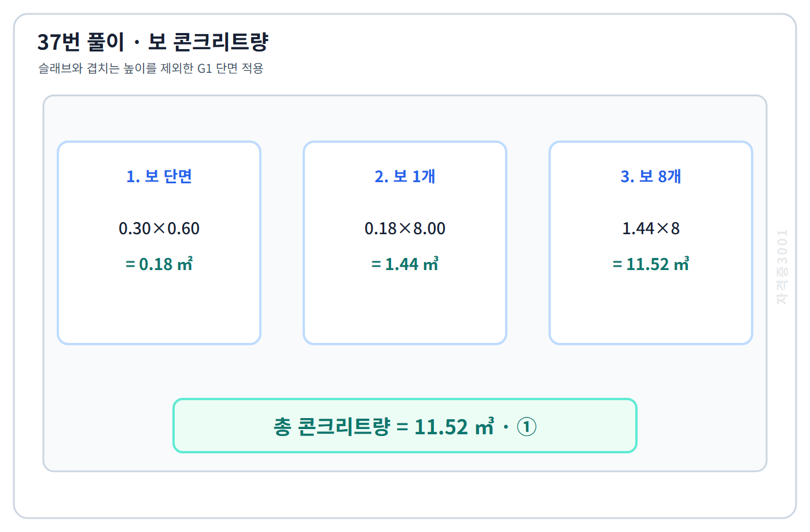Select the formula 0.30×0.60

[x=159, y=228]
